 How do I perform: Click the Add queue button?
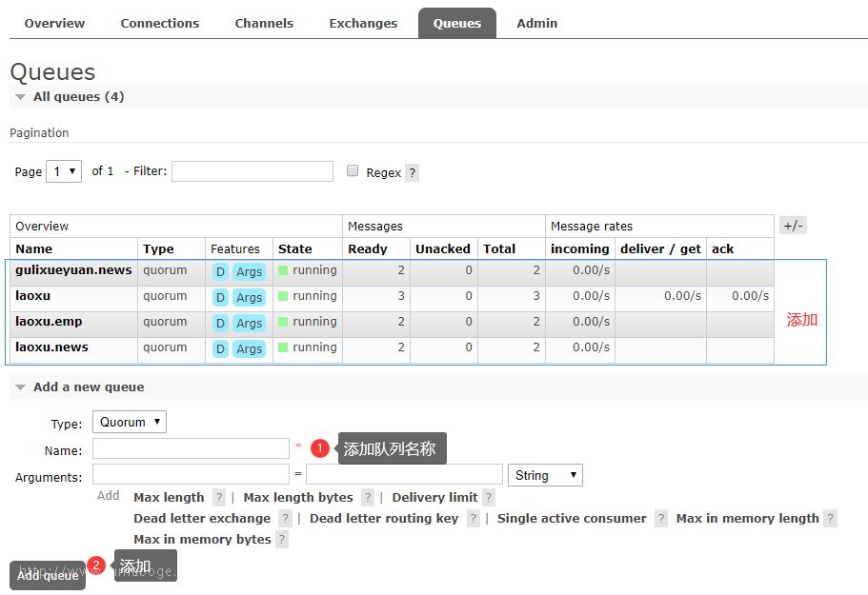48,575
